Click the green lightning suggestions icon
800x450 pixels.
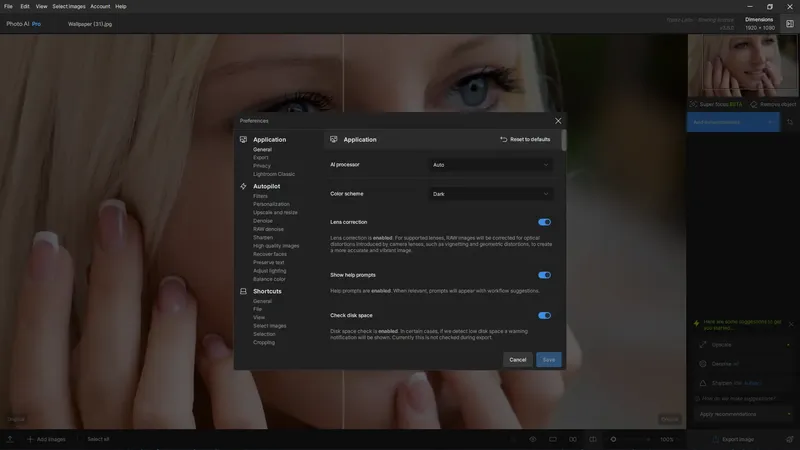[696, 323]
